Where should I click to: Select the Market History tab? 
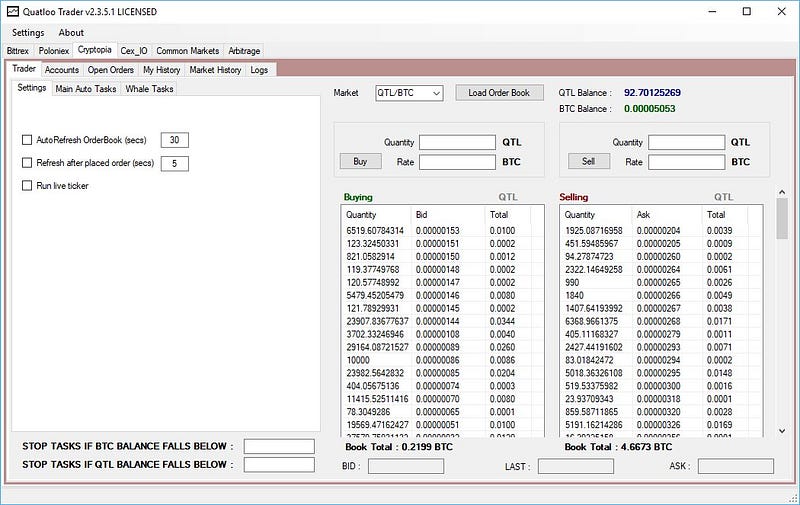click(215, 70)
